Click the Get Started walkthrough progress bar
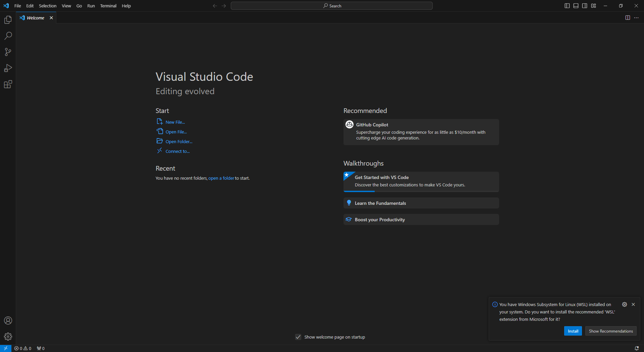The width and height of the screenshot is (644, 352). click(x=359, y=191)
